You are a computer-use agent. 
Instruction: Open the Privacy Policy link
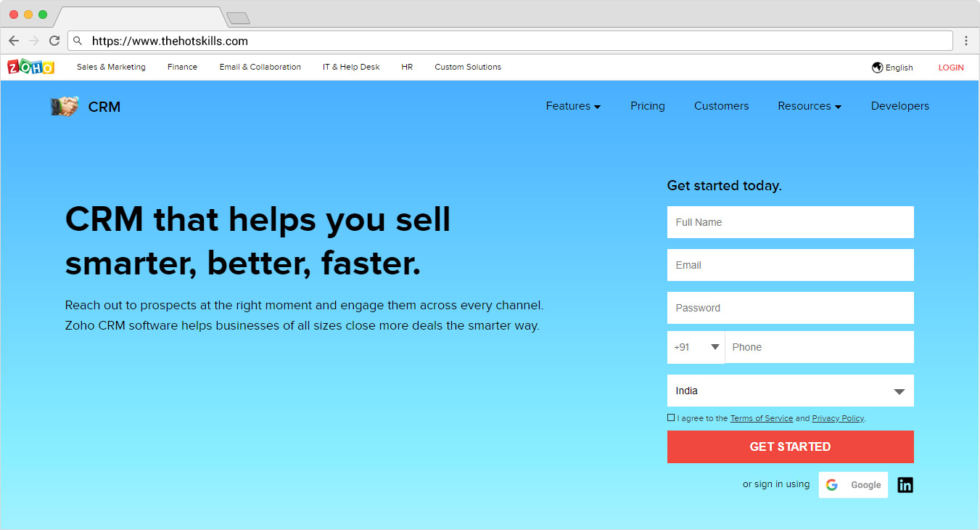tap(838, 418)
